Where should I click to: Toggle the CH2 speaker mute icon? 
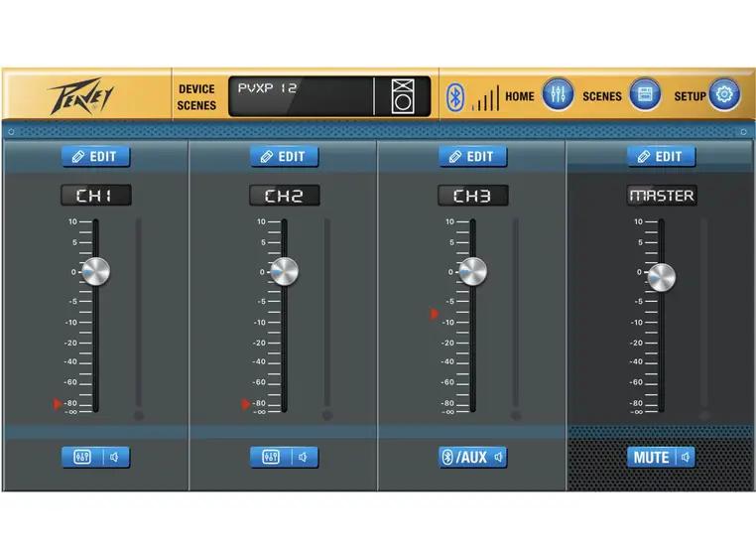pos(304,457)
